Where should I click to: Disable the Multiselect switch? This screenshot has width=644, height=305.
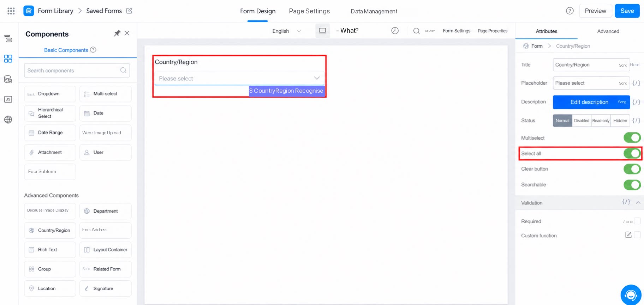632,138
